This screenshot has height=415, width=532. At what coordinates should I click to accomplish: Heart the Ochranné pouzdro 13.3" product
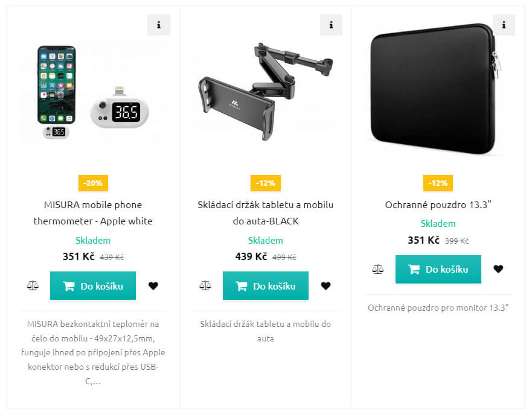point(498,269)
